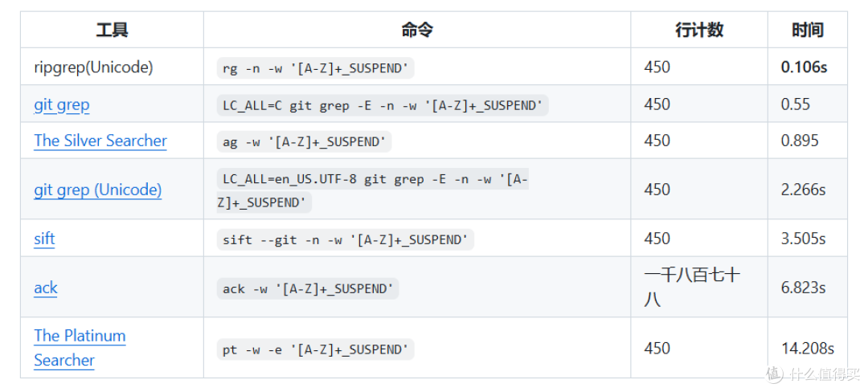
Task: Open The Platinum Searcher link
Action: (x=80, y=348)
